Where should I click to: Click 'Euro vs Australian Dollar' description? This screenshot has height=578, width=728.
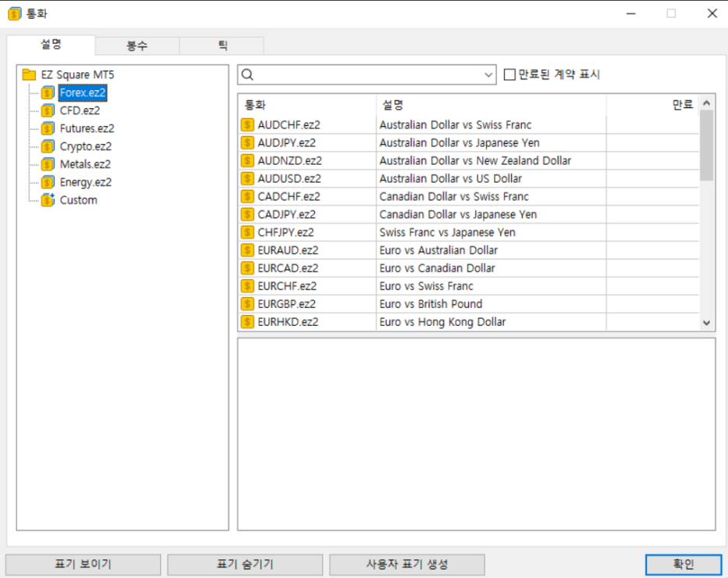(x=439, y=250)
